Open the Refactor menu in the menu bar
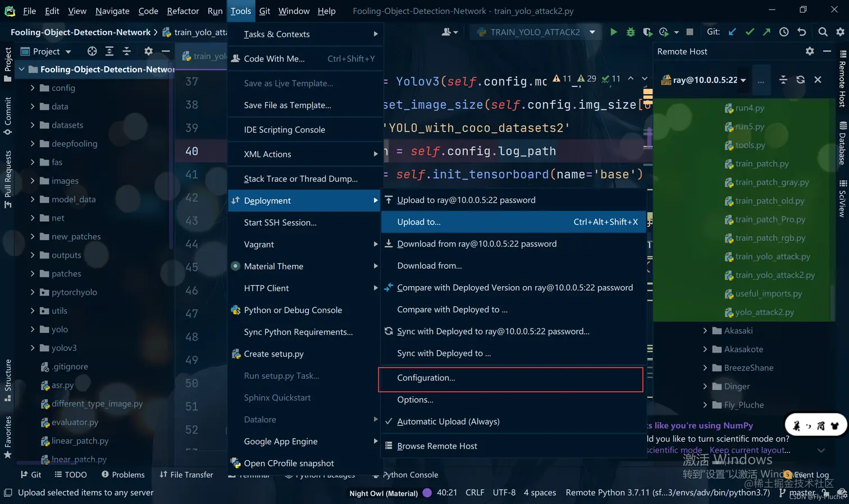This screenshot has height=504, width=849. pyautogui.click(x=182, y=11)
